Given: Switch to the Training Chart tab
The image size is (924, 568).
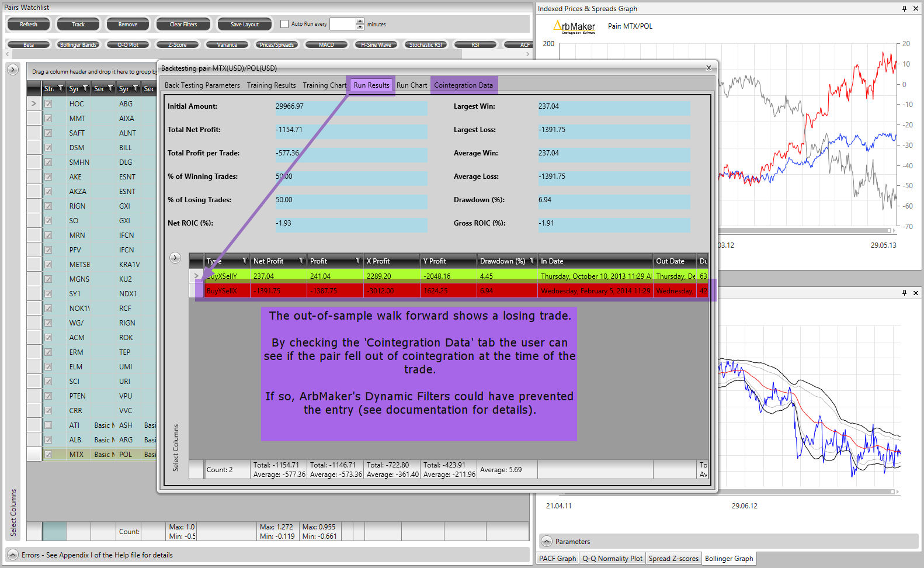Looking at the screenshot, I should click(324, 85).
